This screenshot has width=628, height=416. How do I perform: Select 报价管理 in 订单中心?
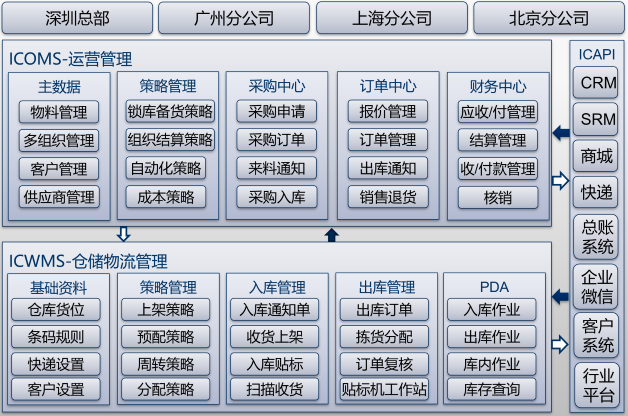(387, 112)
